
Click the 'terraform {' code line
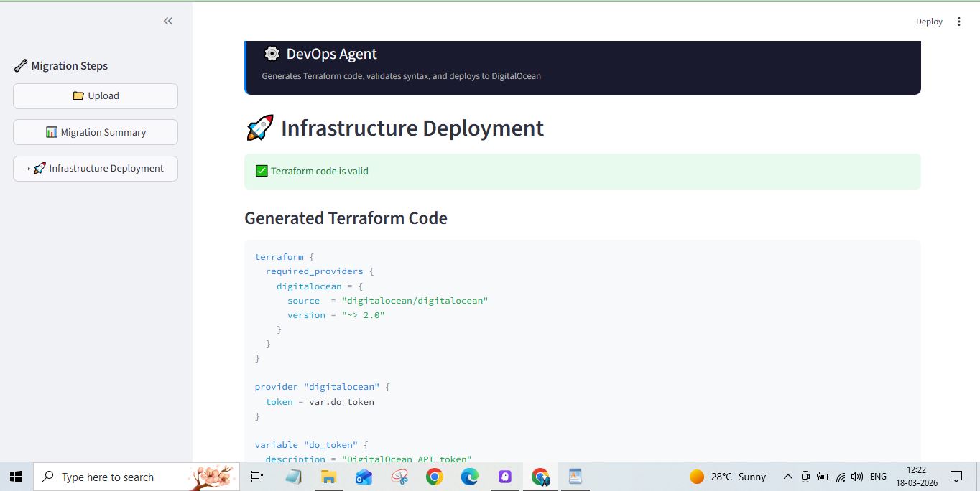click(x=285, y=257)
